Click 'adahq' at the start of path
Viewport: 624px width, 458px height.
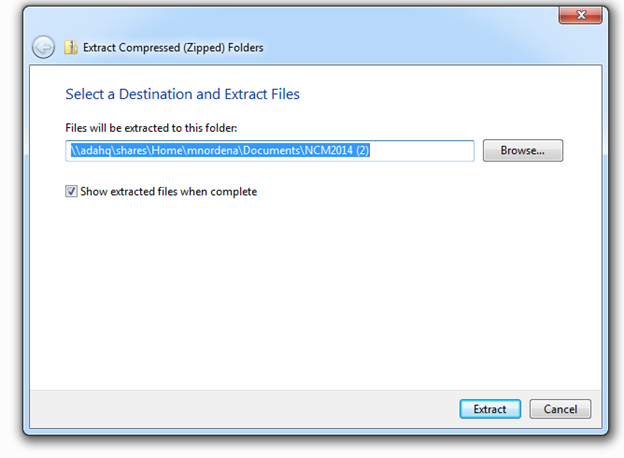pyautogui.click(x=95, y=150)
